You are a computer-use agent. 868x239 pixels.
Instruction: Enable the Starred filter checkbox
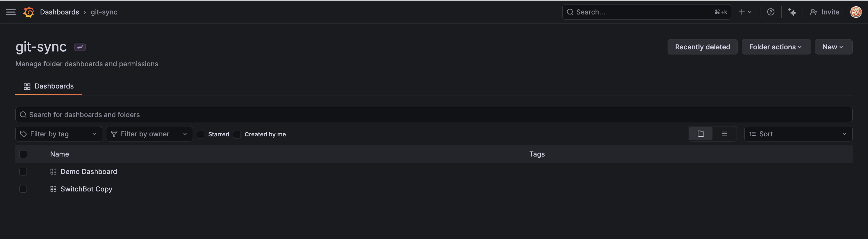pos(200,134)
